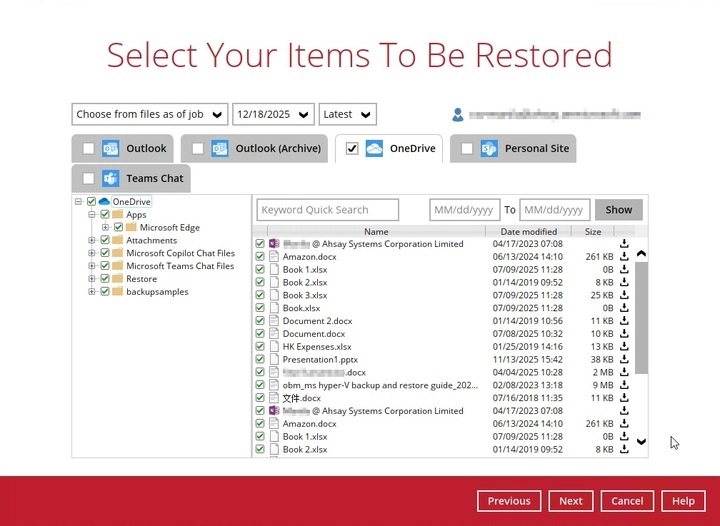
Task: Click the file icon of HK Expenses.xlsx
Action: tap(274, 347)
